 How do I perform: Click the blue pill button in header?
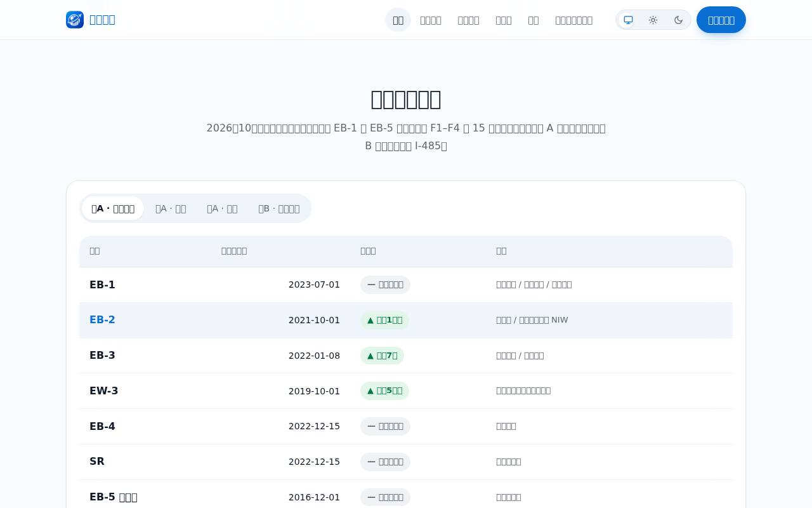(721, 20)
